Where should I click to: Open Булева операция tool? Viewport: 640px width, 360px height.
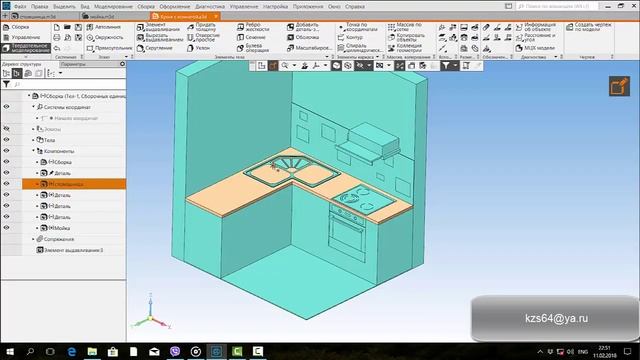(x=253, y=48)
